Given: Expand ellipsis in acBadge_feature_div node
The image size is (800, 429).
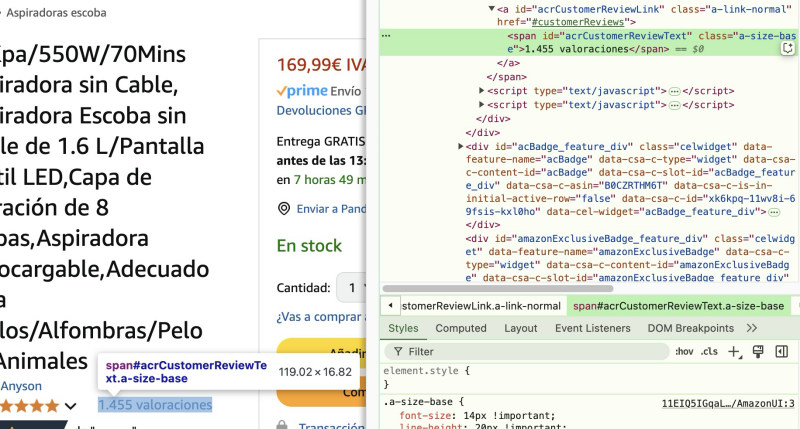Looking at the screenshot, I should point(774,212).
